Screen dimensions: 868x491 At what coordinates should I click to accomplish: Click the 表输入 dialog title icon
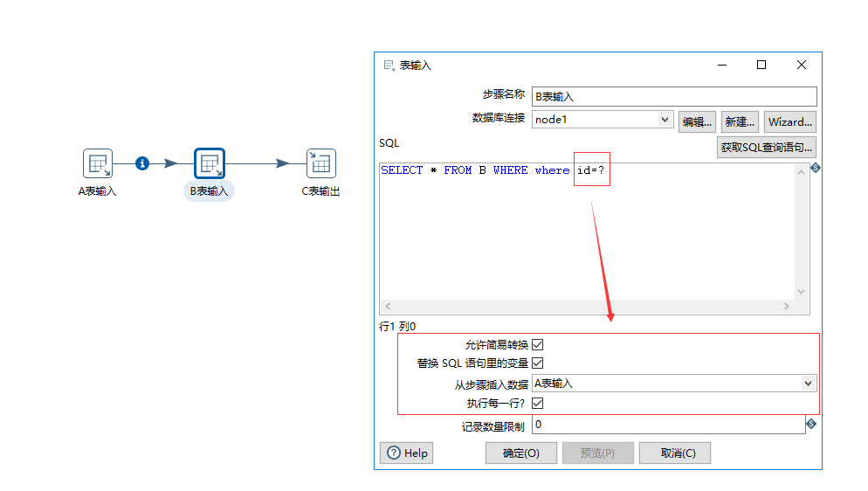point(389,66)
